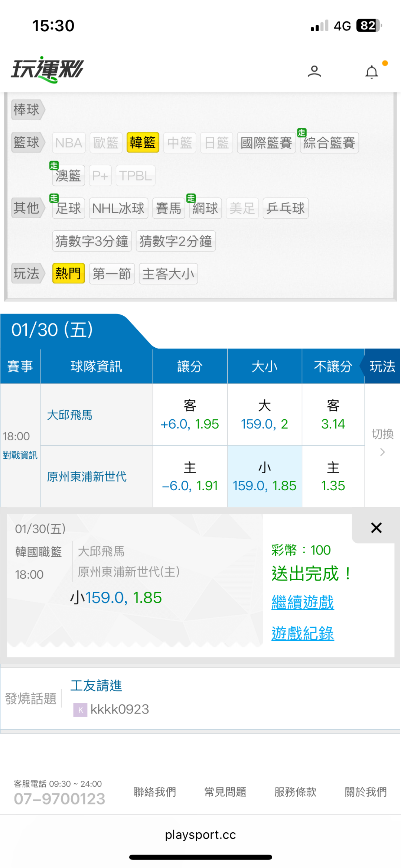
Task: View 對戰資訊 for the 18:00 game
Action: [20, 455]
